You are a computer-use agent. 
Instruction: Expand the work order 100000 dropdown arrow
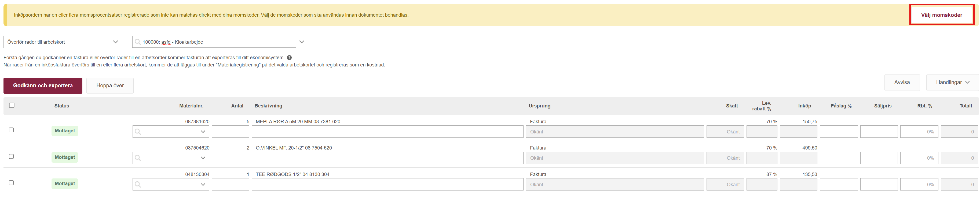pos(302,42)
